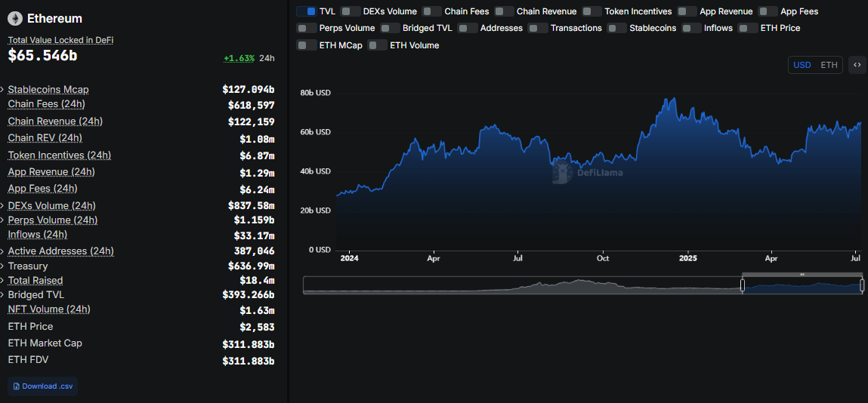The image size is (868, 403).
Task: Toggle the TVL chart series
Action: tap(306, 11)
